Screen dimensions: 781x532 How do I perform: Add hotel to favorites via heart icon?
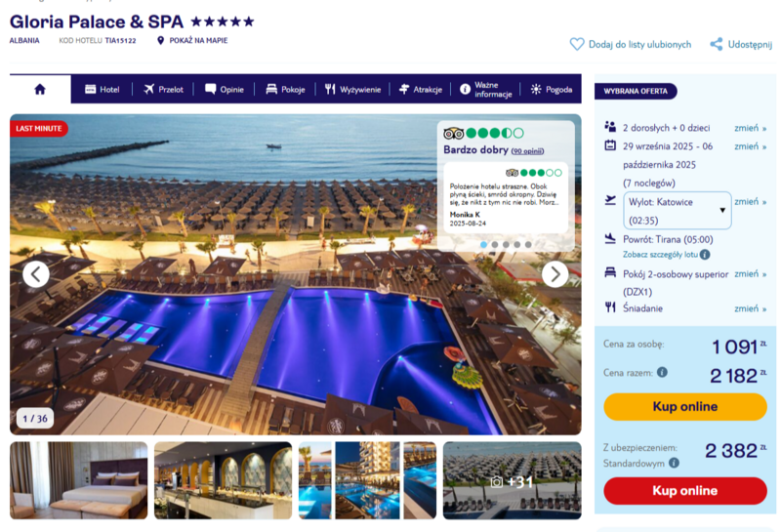tap(577, 44)
